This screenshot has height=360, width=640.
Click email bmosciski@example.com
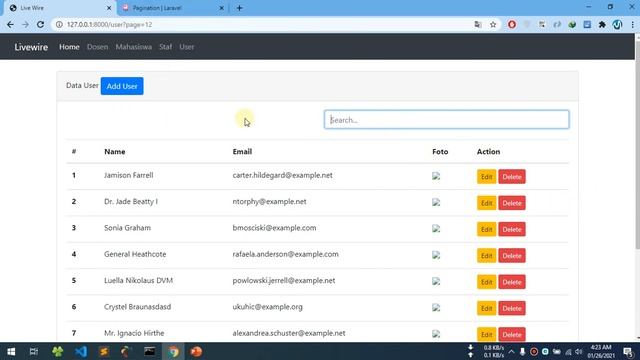[274, 228]
